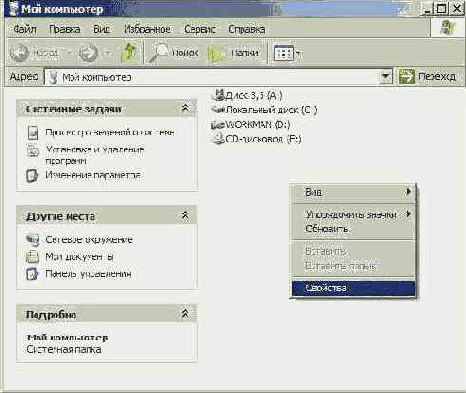Open the Сетевое окружение link
The image size is (466, 393).
click(x=89, y=239)
